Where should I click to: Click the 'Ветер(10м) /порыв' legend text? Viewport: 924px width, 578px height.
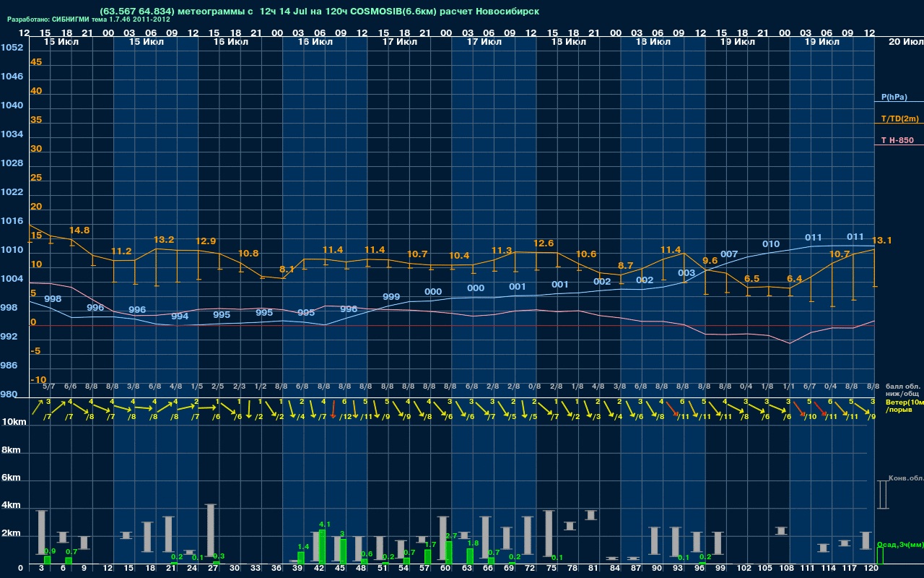(905, 405)
